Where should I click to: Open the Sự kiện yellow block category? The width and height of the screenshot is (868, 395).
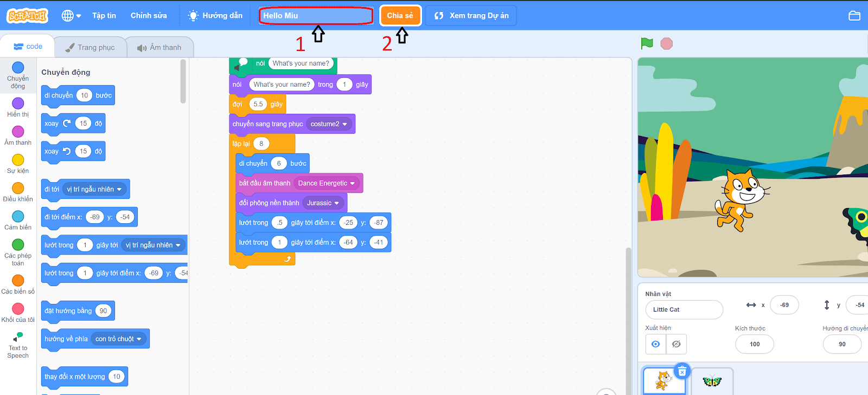pyautogui.click(x=18, y=164)
